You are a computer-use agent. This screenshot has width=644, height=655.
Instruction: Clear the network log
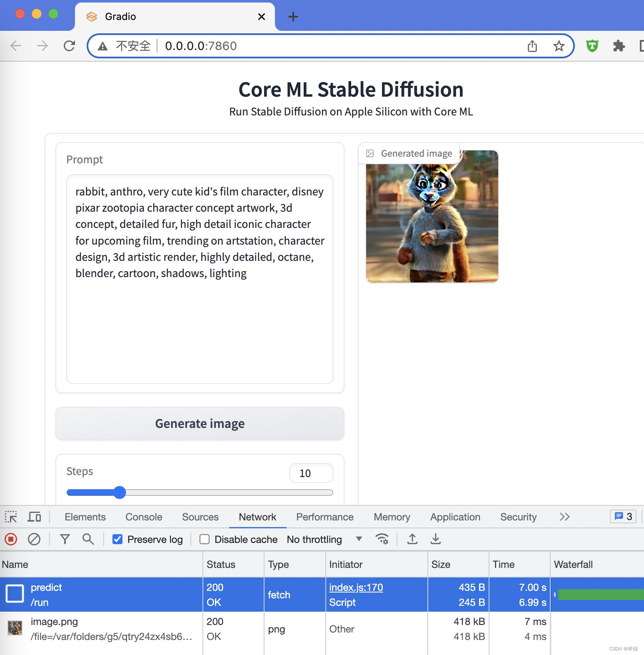tap(34, 539)
